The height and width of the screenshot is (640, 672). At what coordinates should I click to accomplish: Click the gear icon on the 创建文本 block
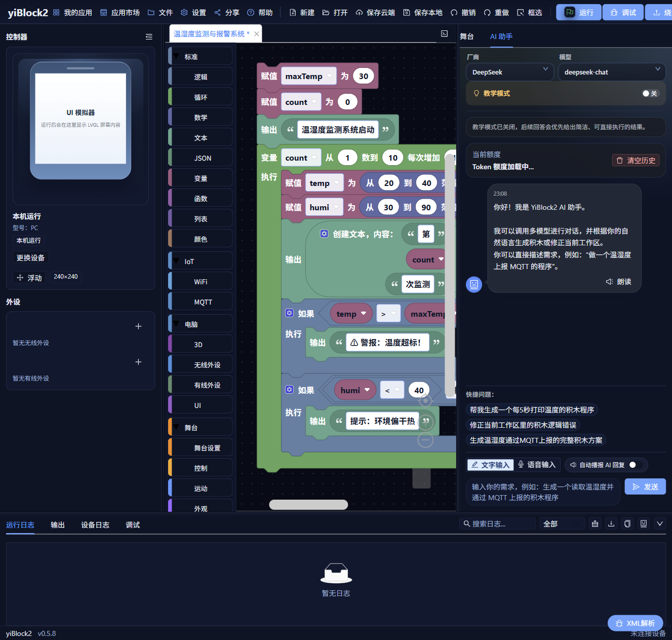(324, 234)
